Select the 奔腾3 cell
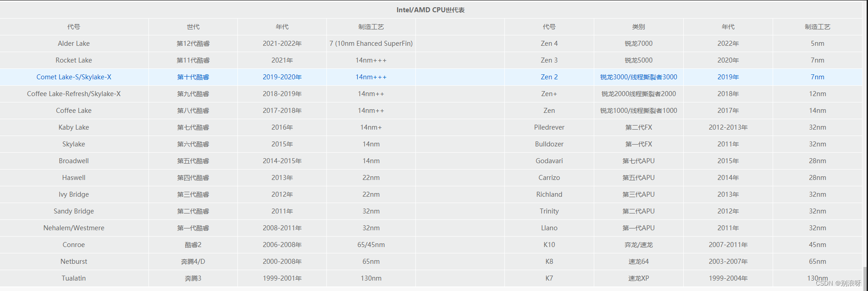Image resolution: width=868 pixels, height=291 pixels. pos(193,278)
